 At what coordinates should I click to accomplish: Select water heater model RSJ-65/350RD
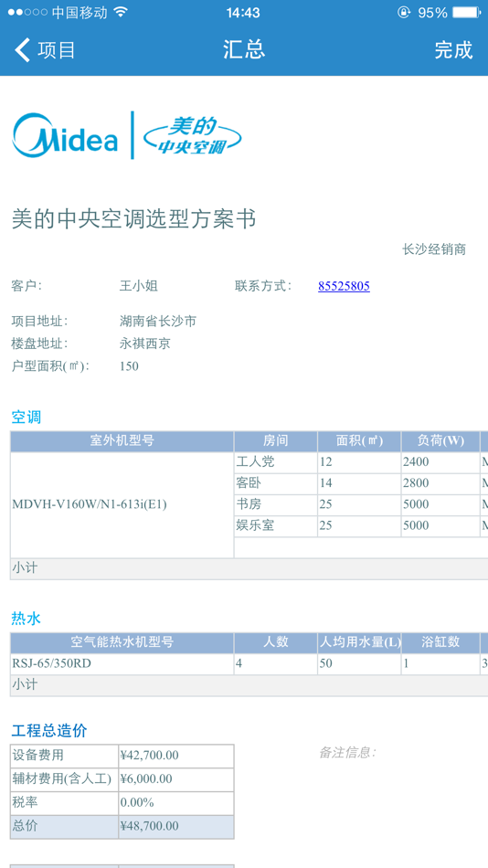pos(122,663)
